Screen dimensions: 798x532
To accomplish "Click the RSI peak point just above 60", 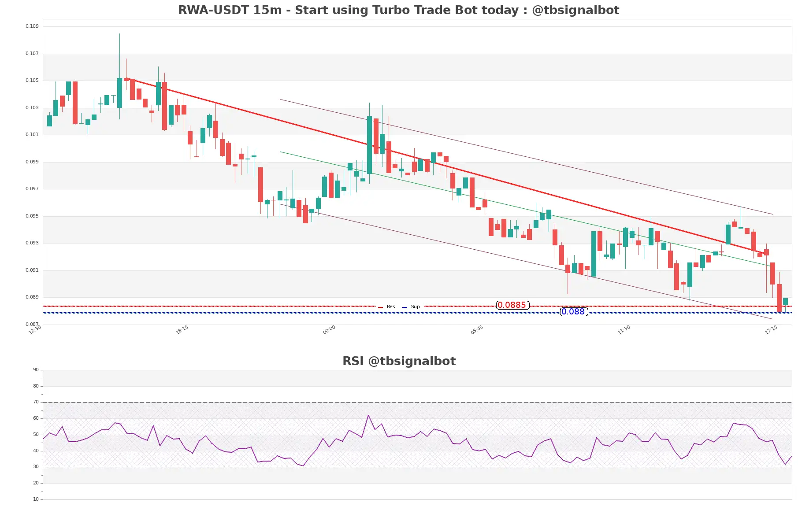I will [x=368, y=415].
